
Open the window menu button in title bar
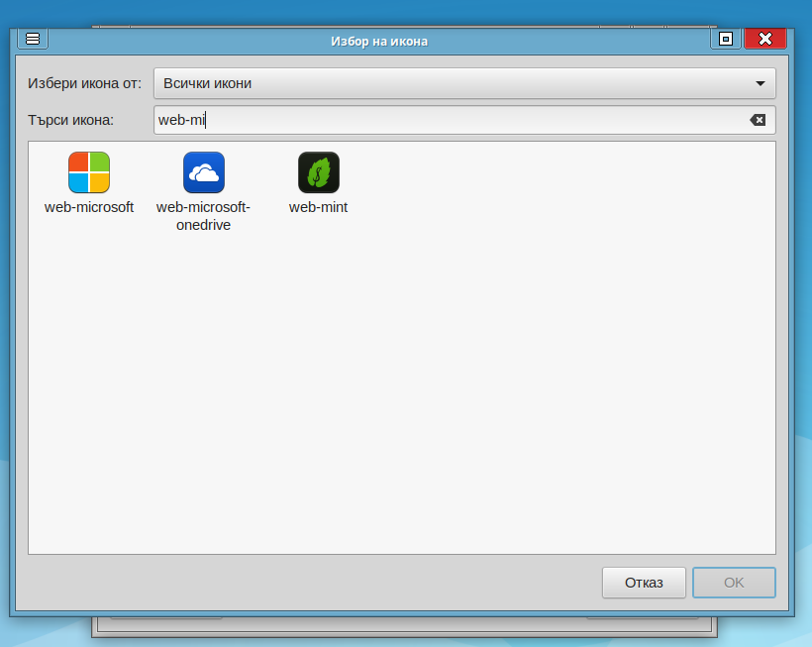(33, 39)
